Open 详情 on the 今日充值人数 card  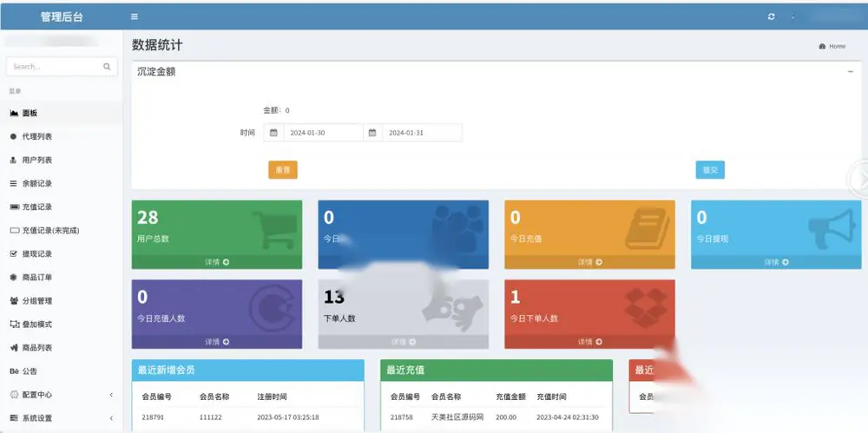217,342
